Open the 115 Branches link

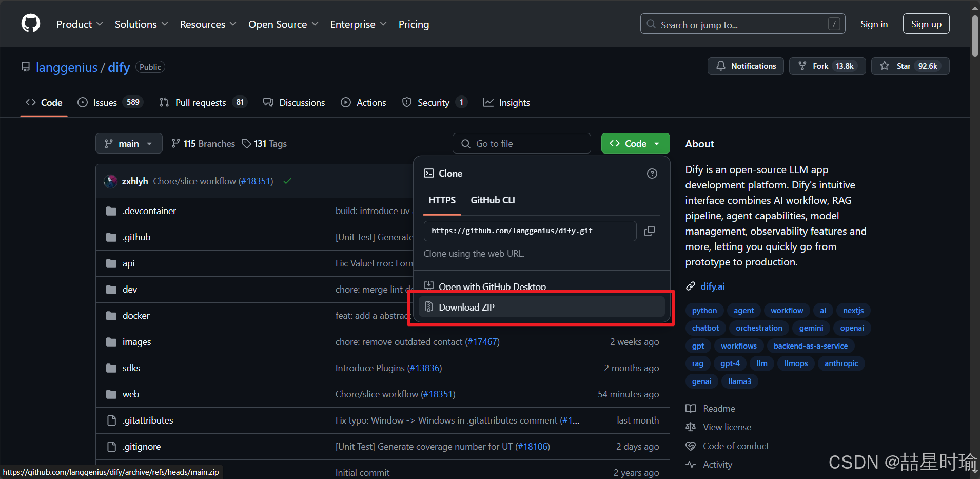click(203, 144)
